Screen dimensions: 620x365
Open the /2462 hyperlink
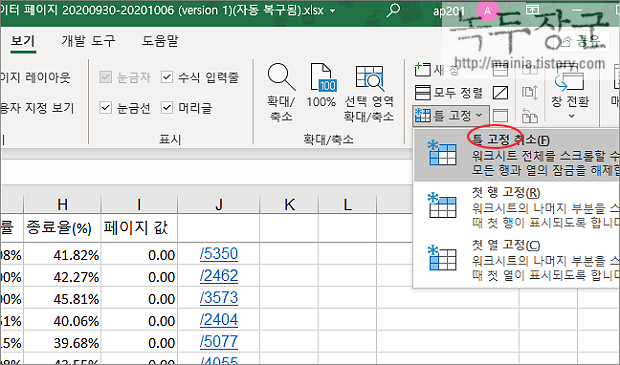[x=219, y=276]
